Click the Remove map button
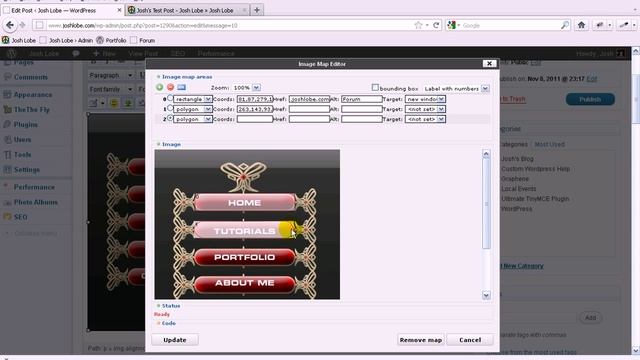Screen dimensions: 640x360 [421, 340]
